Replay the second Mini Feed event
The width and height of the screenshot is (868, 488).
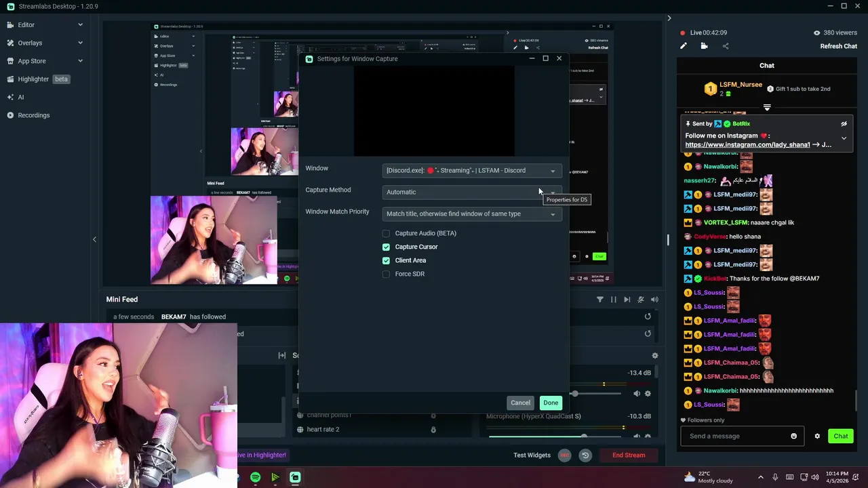point(648,333)
